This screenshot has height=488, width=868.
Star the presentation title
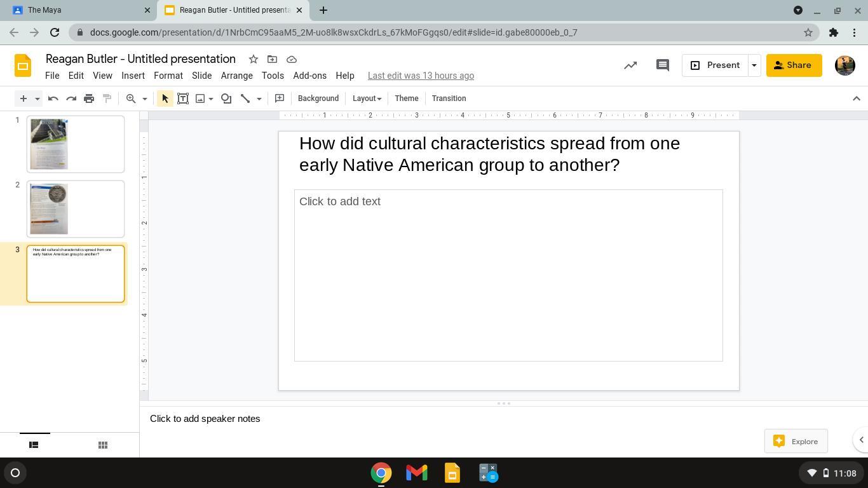coord(253,59)
